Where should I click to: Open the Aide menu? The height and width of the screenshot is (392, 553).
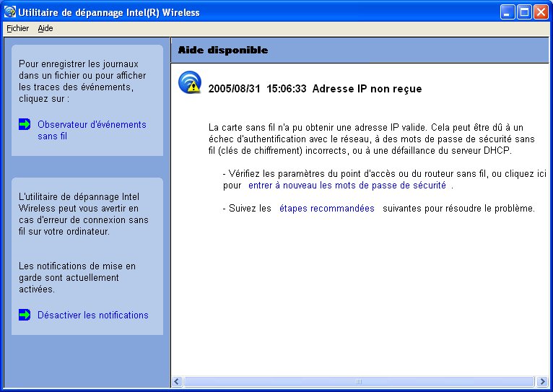click(x=45, y=28)
